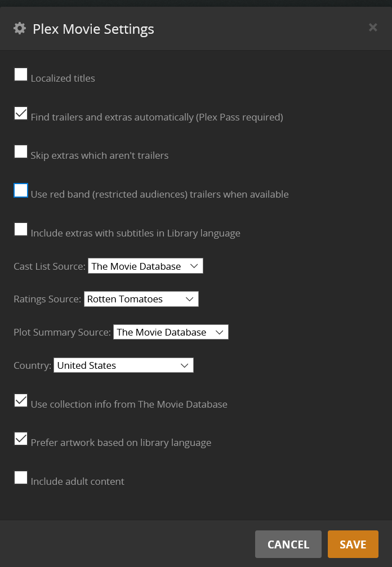Screen dimensions: 392x567
Task: Enable red band trailers checkbox
Action: point(21,190)
